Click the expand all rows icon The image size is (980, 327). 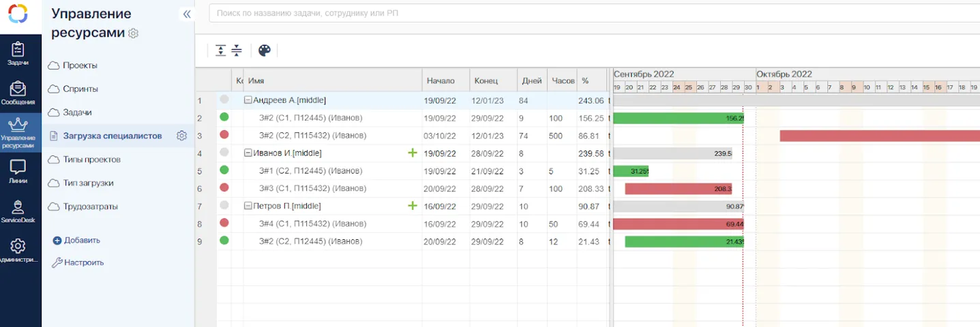tap(220, 50)
